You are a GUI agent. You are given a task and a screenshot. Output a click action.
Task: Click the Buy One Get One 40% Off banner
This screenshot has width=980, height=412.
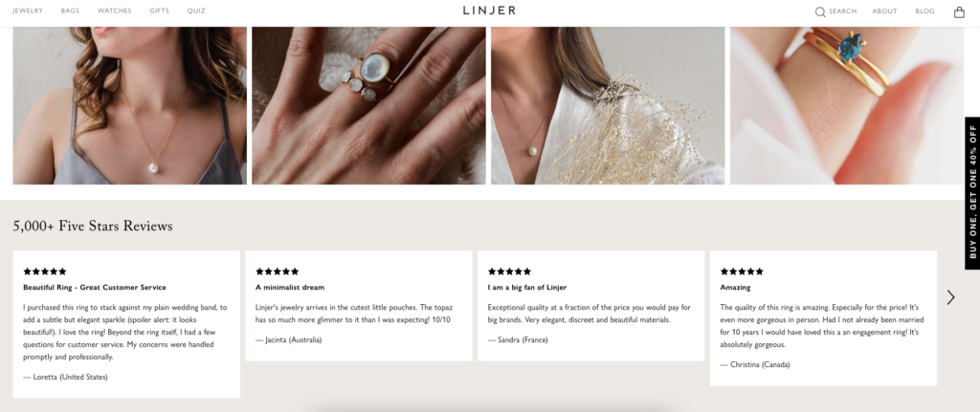click(972, 193)
